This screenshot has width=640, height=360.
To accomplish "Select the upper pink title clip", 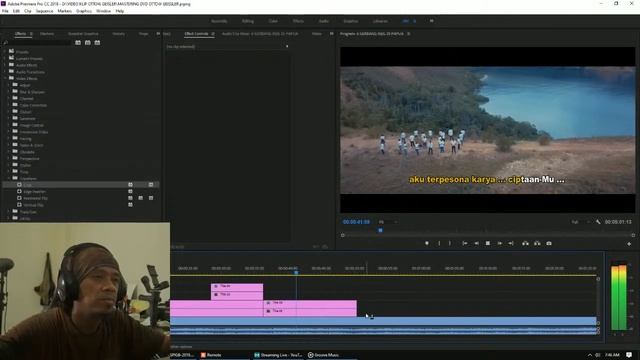I will [237, 287].
